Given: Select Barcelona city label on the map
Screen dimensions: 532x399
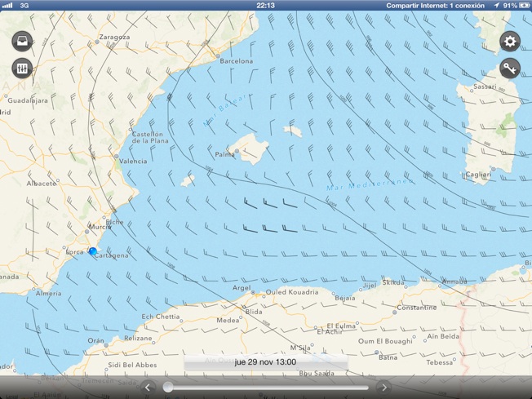Looking at the screenshot, I should (236, 61).
